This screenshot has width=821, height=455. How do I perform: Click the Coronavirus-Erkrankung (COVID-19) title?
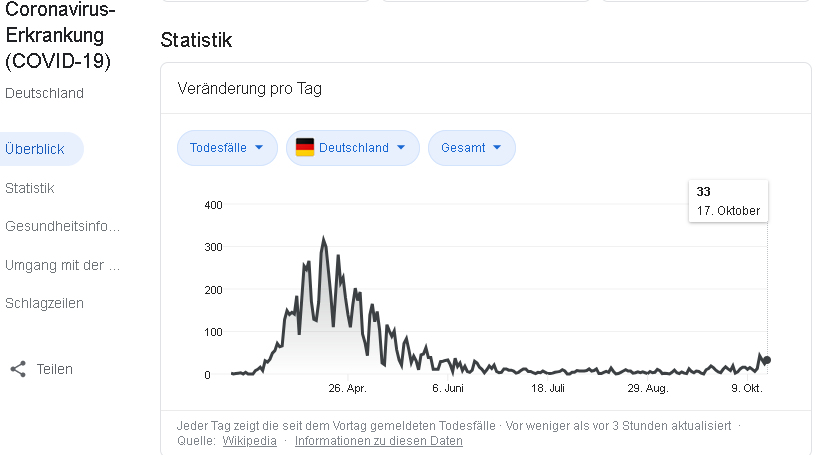[x=58, y=36]
